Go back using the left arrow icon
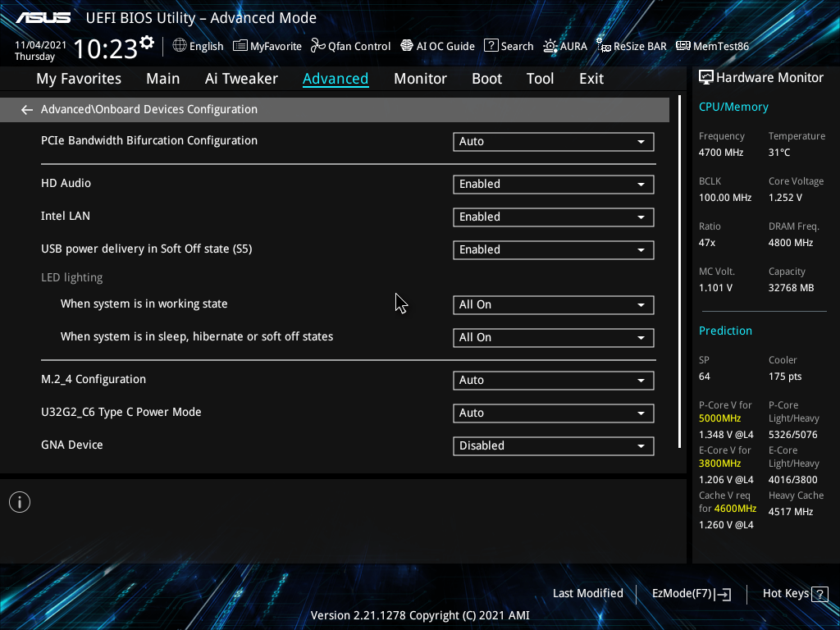 27,110
